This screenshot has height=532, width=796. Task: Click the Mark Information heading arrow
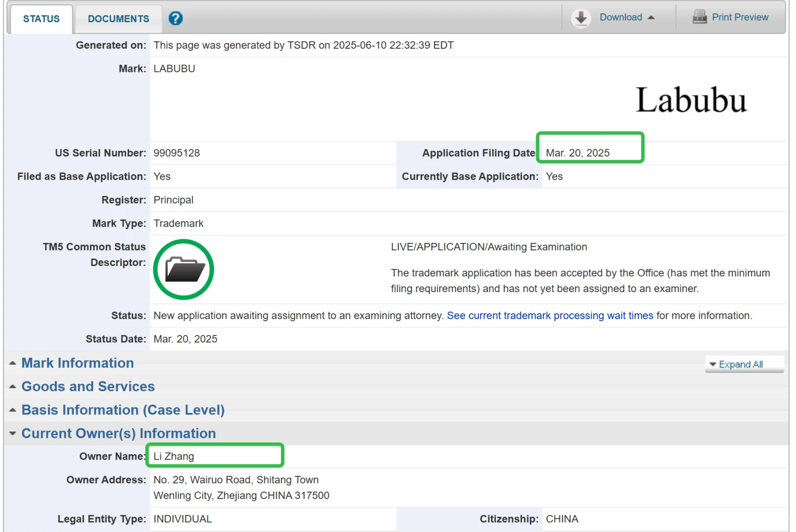click(x=13, y=364)
